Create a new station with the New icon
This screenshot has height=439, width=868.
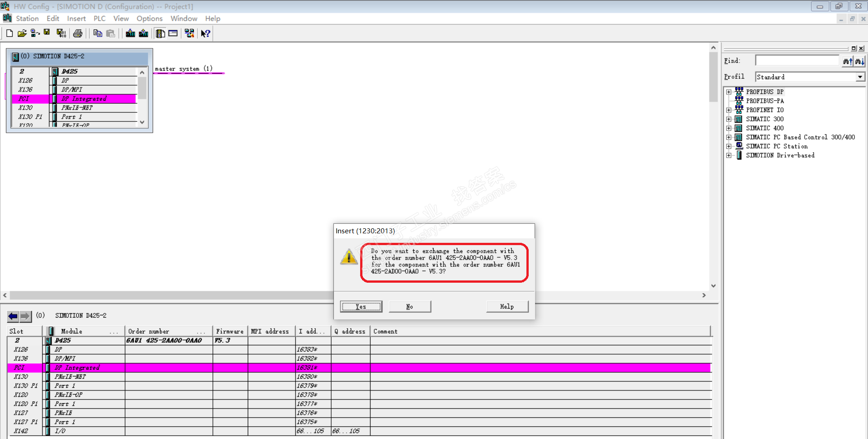10,33
